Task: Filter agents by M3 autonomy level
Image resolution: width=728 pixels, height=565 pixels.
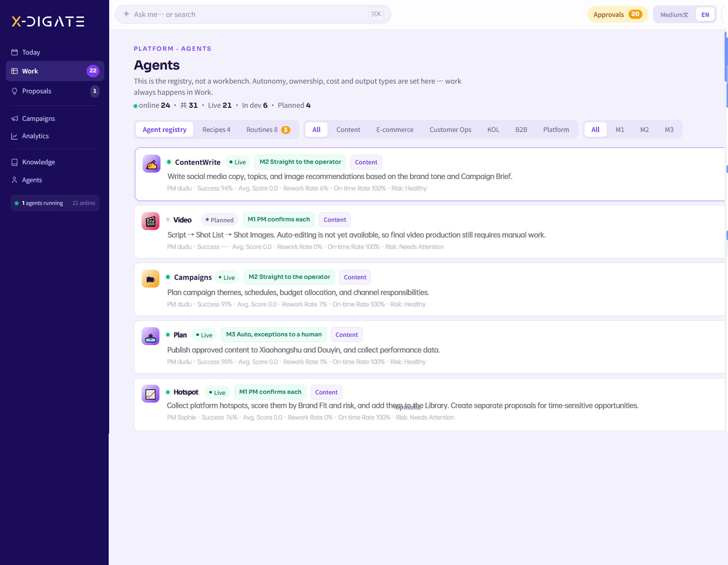Action: pos(669,130)
